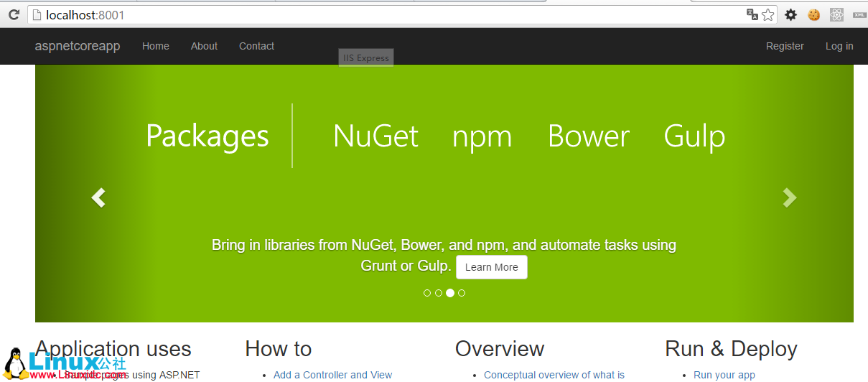This screenshot has width=868, height=382.
Task: Click the translate page icon in address bar
Action: (x=752, y=14)
